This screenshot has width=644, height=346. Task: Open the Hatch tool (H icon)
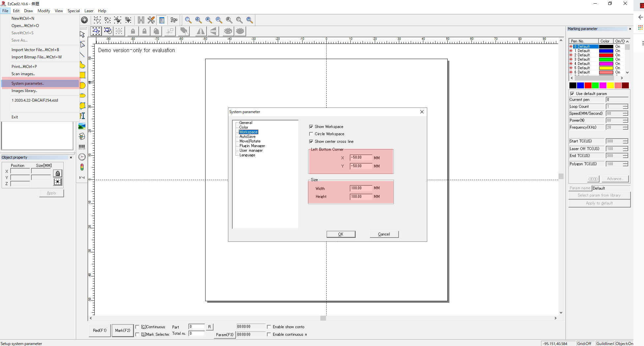pyautogui.click(x=141, y=20)
